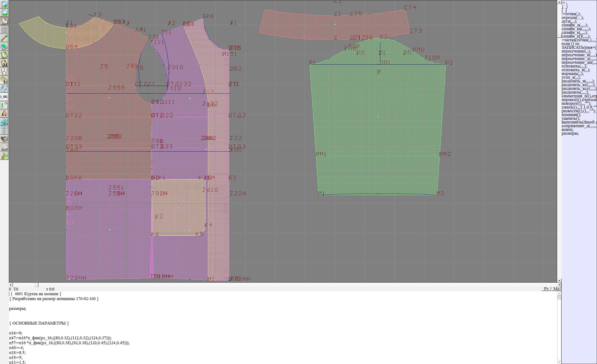Click the i_66 toolbar button
Viewport: 597px width, 364px height.
point(4,97)
